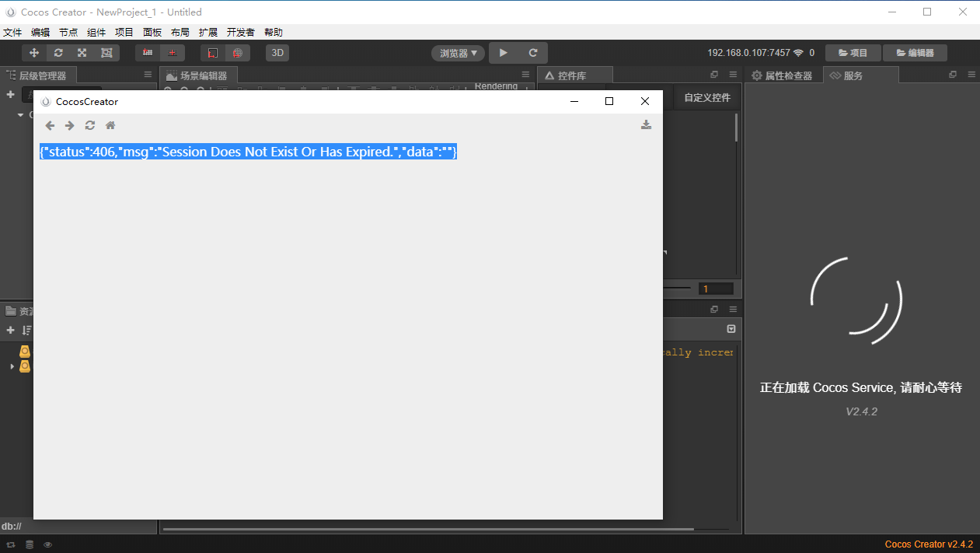
Task: Open the 布局 menu
Action: pos(180,32)
